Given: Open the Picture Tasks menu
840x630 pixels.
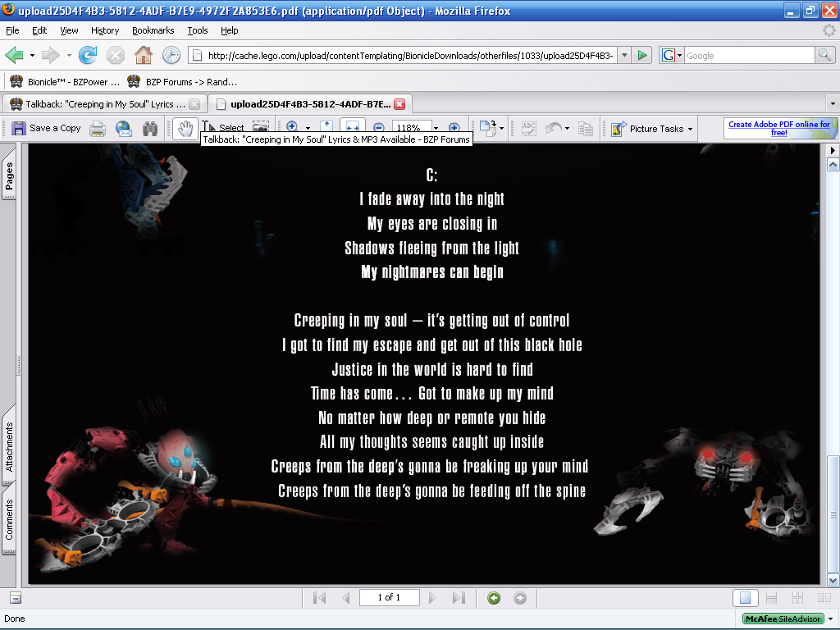Looking at the screenshot, I should [x=652, y=129].
